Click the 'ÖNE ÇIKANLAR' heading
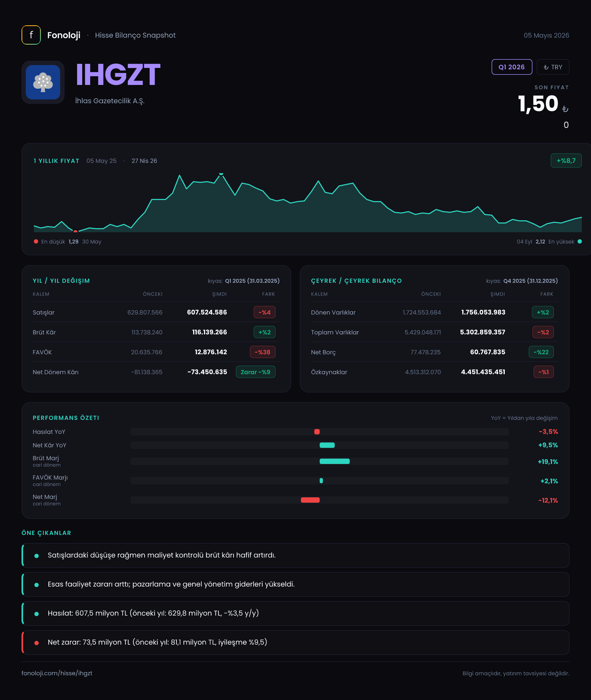The height and width of the screenshot is (700, 591). point(46,533)
